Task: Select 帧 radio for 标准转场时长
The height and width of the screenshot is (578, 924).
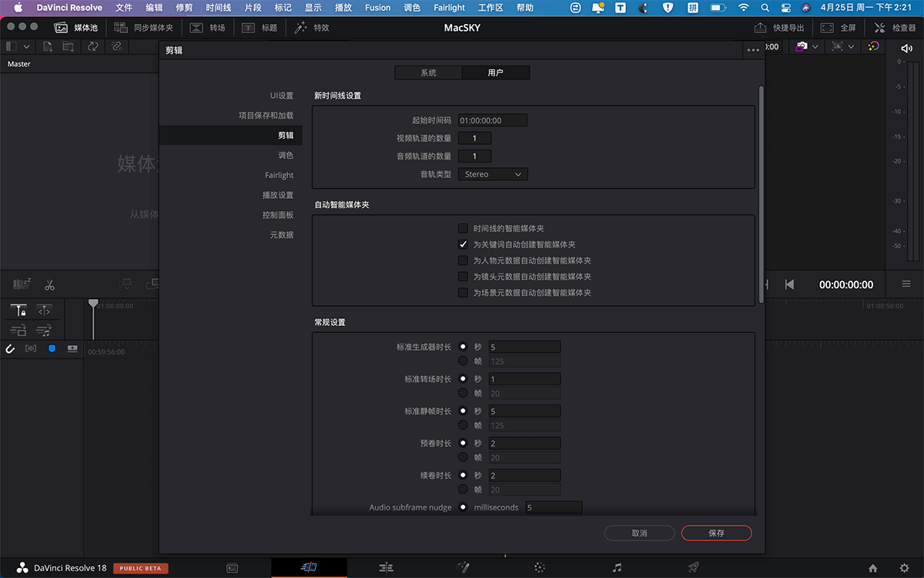Action: (463, 393)
